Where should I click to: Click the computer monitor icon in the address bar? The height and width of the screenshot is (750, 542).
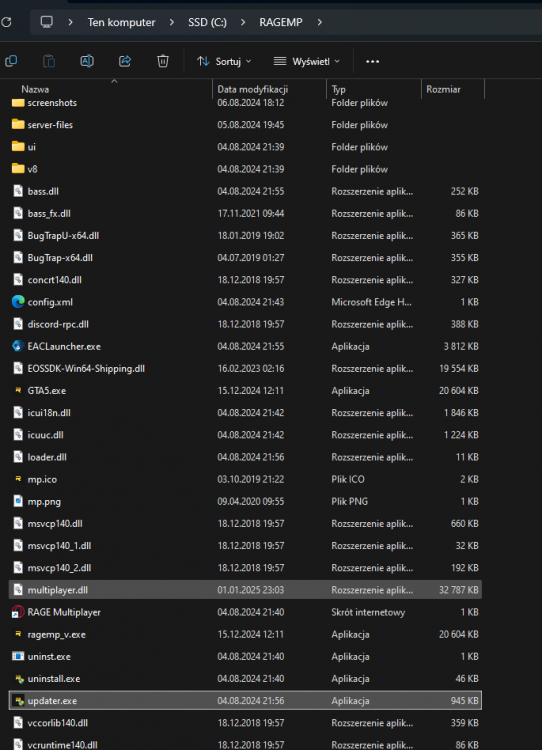point(46,22)
